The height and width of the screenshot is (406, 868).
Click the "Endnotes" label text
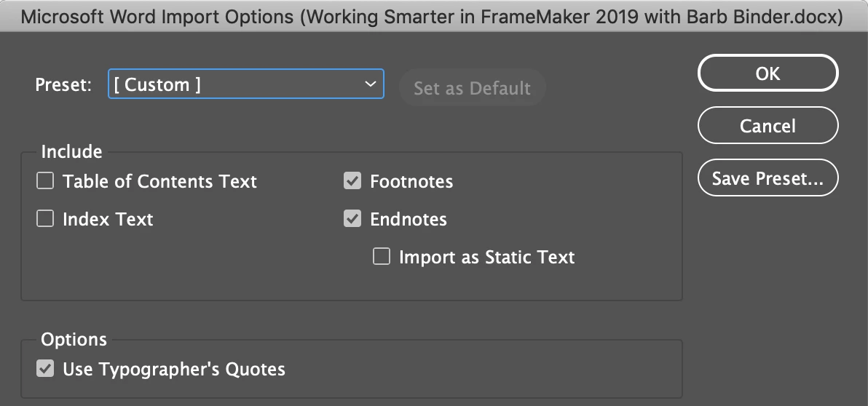(409, 219)
